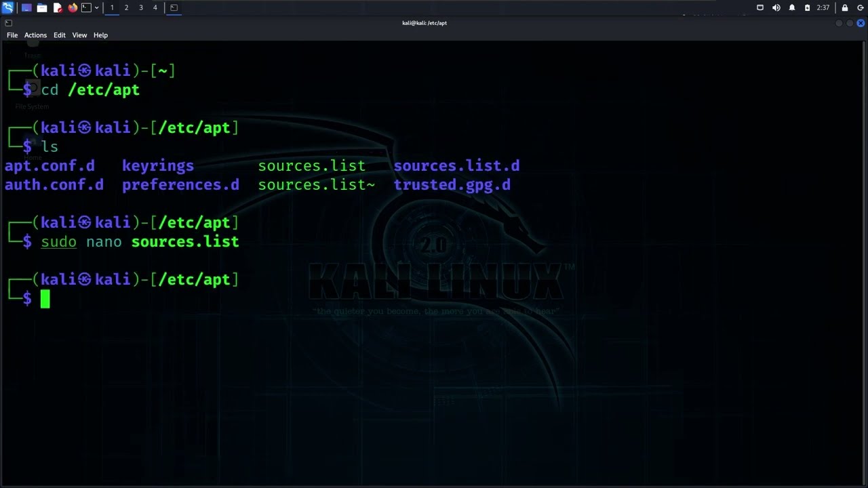Click preferences.d in ls output

coord(180,185)
